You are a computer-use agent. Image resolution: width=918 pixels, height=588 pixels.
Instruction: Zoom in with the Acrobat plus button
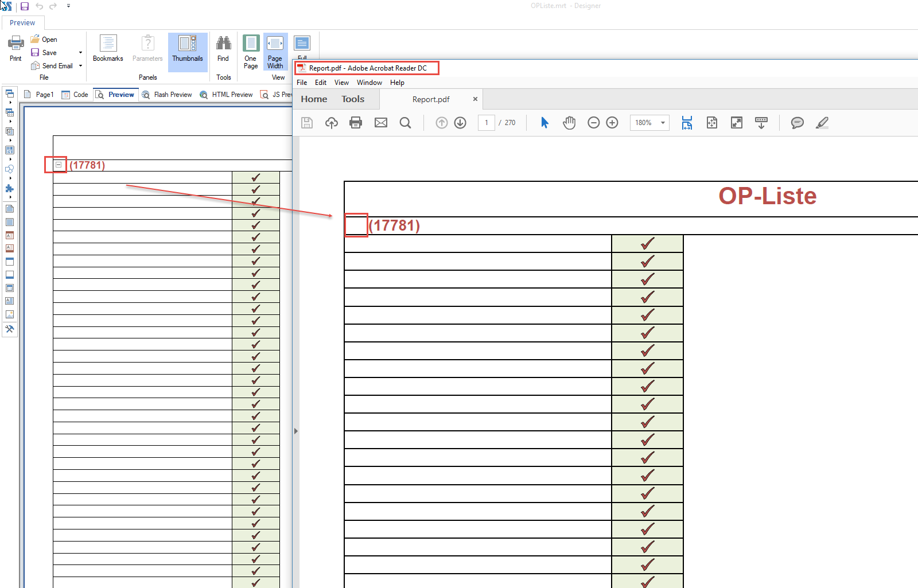[612, 123]
